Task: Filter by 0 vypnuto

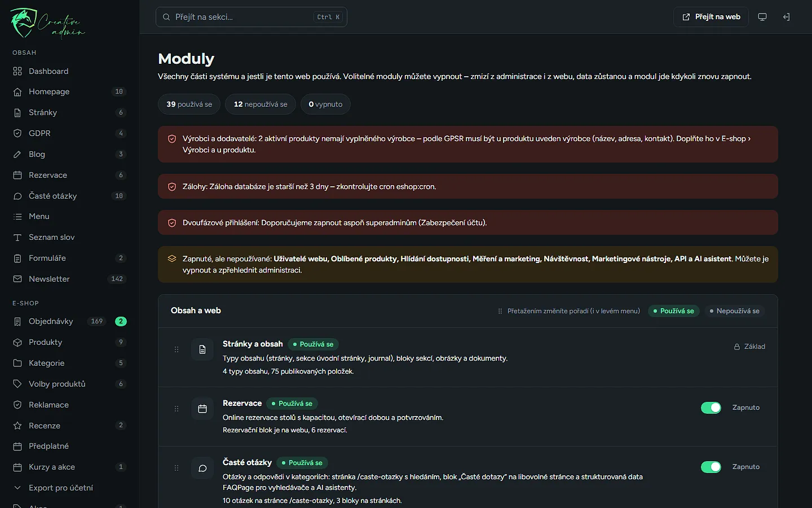Action: point(325,104)
